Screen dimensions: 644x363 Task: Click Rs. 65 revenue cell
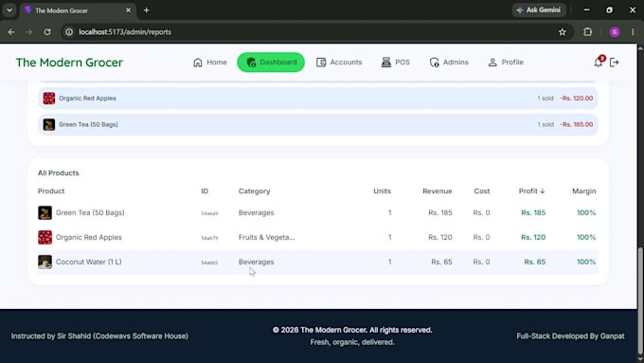pyautogui.click(x=441, y=262)
